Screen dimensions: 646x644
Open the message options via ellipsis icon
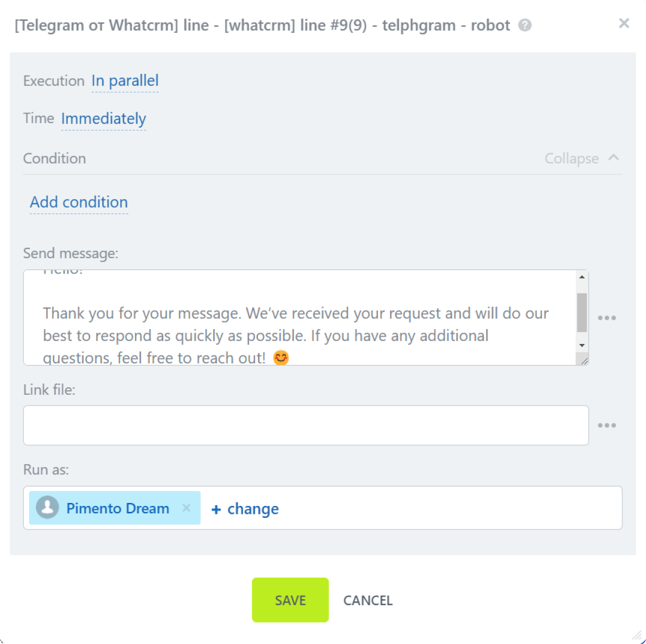(x=608, y=318)
